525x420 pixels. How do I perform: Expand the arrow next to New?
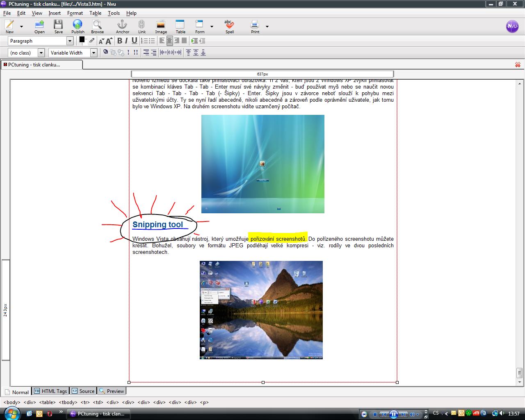[21, 27]
